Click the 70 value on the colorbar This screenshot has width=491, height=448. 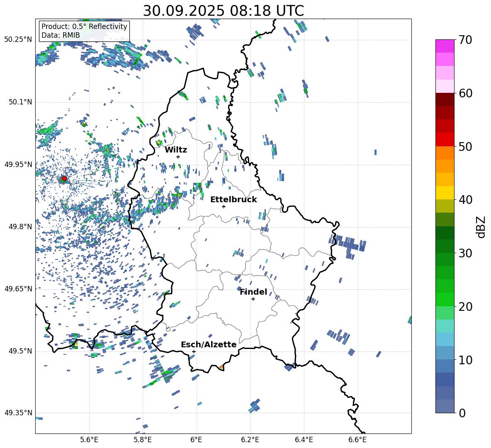465,40
